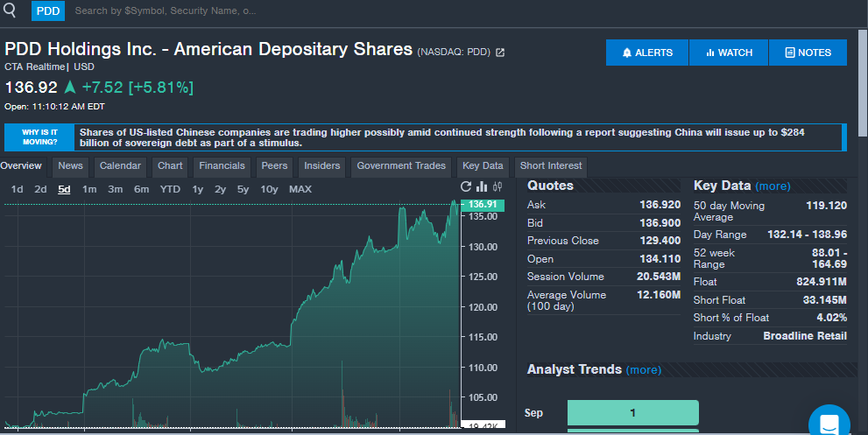Select the 2y chart range
Screen dimensions: 868x435
click(221, 189)
